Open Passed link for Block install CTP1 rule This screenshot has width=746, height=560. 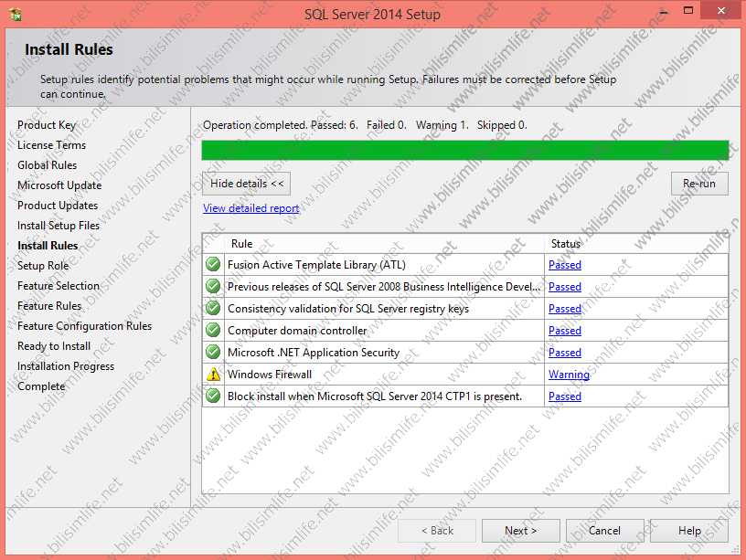pos(565,396)
